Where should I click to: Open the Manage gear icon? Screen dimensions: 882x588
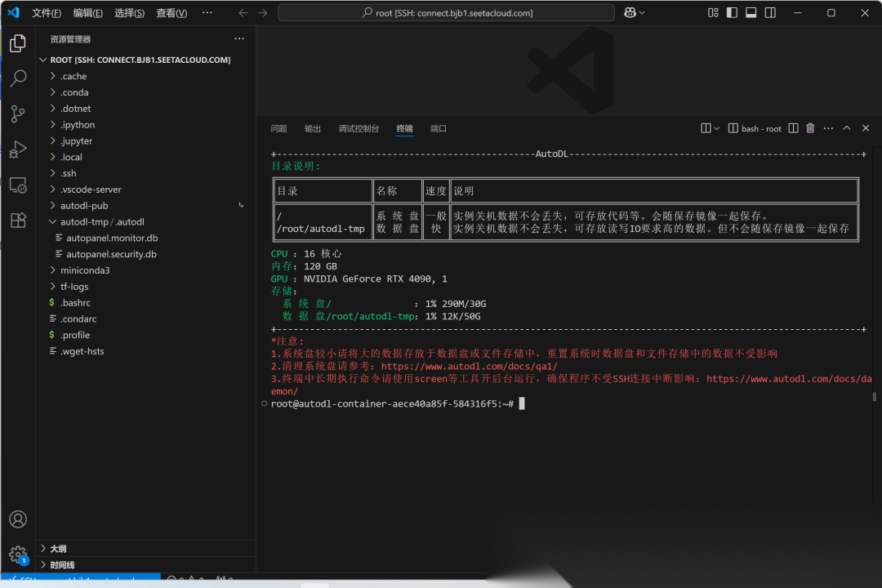(x=18, y=555)
